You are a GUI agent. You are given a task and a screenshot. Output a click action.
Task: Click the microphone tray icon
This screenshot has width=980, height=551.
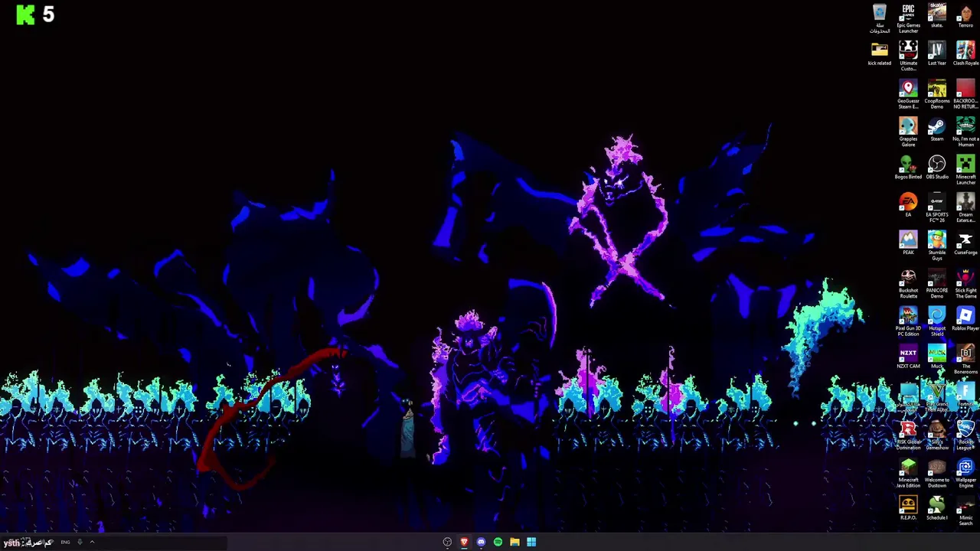click(x=80, y=542)
